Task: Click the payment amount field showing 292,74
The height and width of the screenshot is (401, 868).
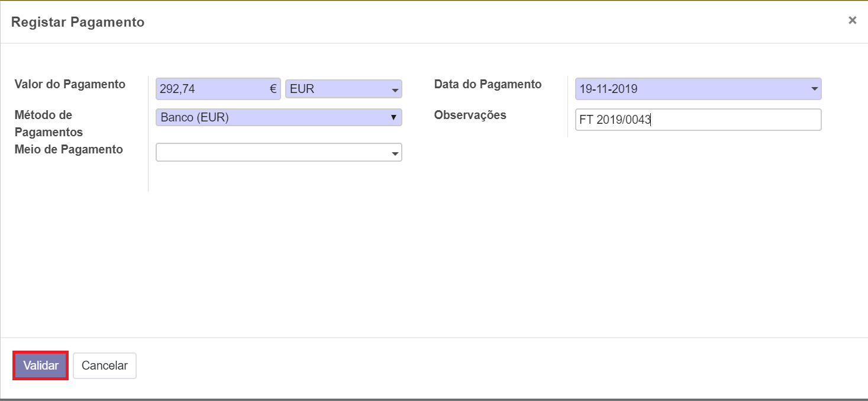Action: [210, 89]
